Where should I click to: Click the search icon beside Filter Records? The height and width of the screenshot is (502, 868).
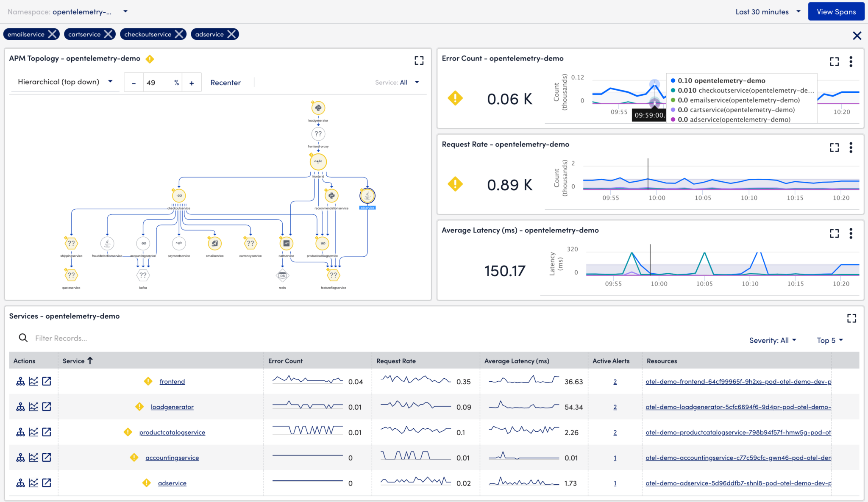point(23,338)
